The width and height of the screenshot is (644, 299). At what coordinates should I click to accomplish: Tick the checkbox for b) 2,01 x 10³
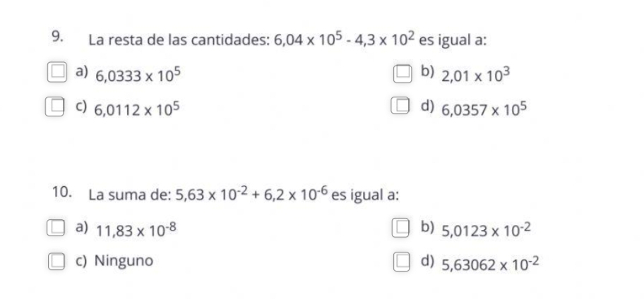402,71
